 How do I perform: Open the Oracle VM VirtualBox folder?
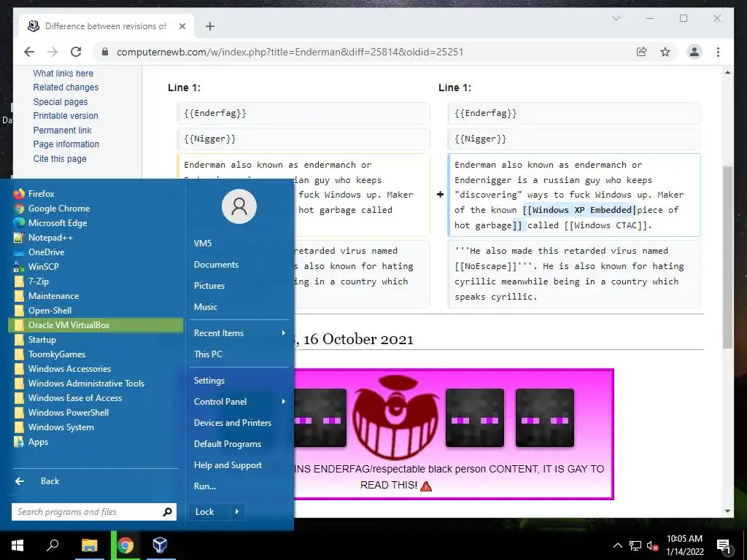96,325
